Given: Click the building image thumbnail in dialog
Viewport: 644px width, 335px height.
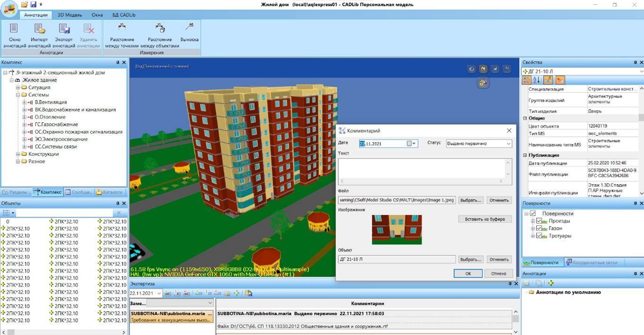Looking at the screenshot, I should 396,230.
